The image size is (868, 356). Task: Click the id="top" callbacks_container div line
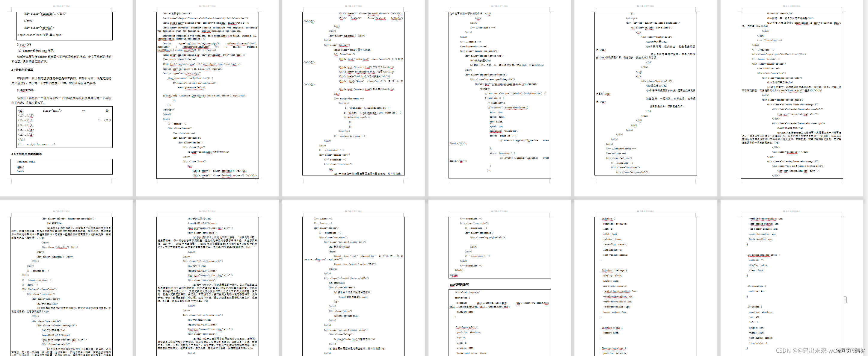coord(653,23)
